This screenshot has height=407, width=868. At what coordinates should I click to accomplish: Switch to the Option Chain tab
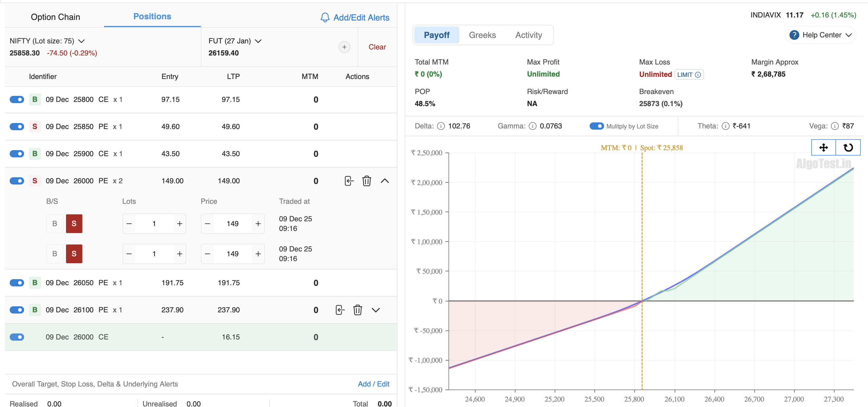[x=55, y=17]
